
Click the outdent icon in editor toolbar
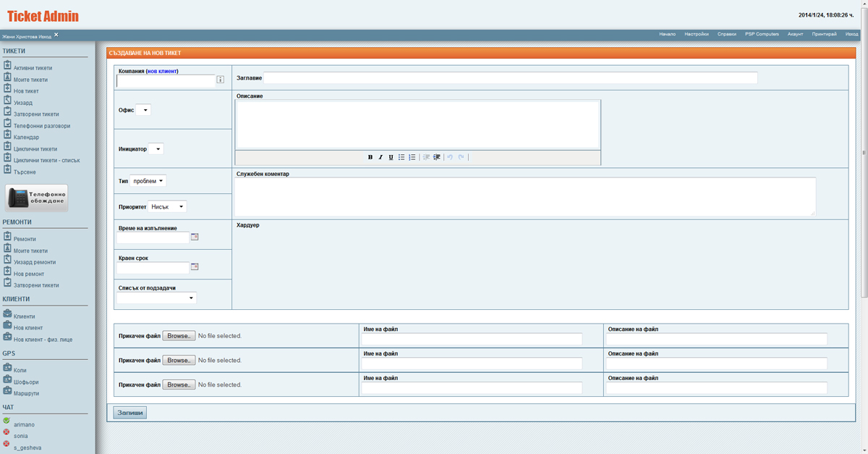[x=427, y=157]
